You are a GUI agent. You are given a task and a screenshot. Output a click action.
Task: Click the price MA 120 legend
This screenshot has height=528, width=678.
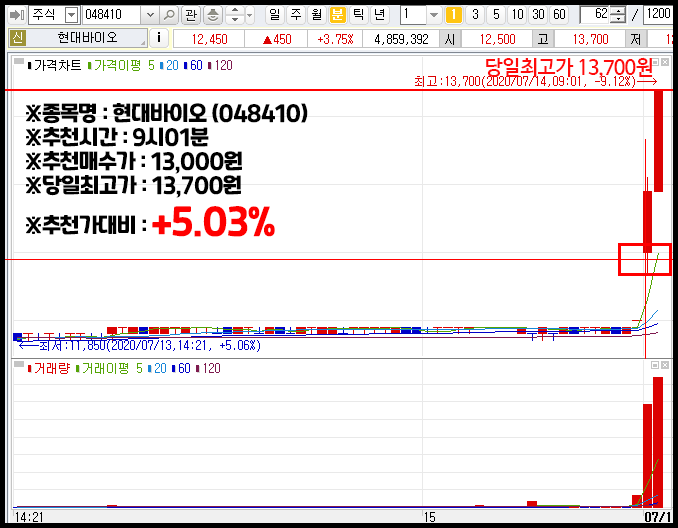[x=223, y=65]
